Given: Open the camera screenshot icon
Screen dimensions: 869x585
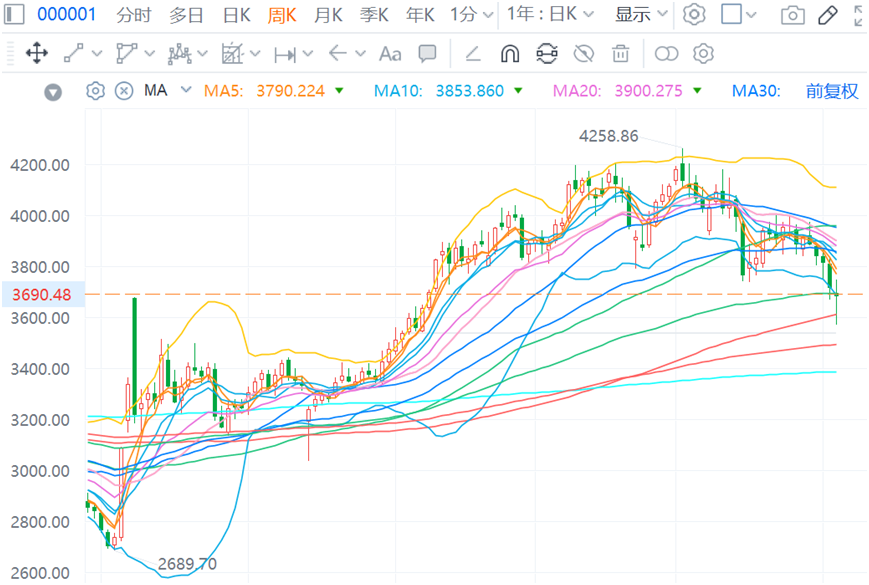Looking at the screenshot, I should (793, 15).
